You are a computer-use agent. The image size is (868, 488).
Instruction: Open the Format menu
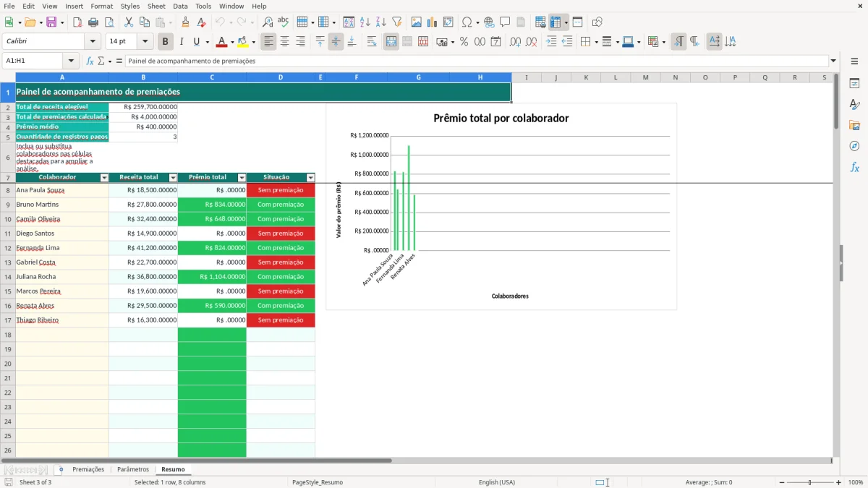(101, 6)
